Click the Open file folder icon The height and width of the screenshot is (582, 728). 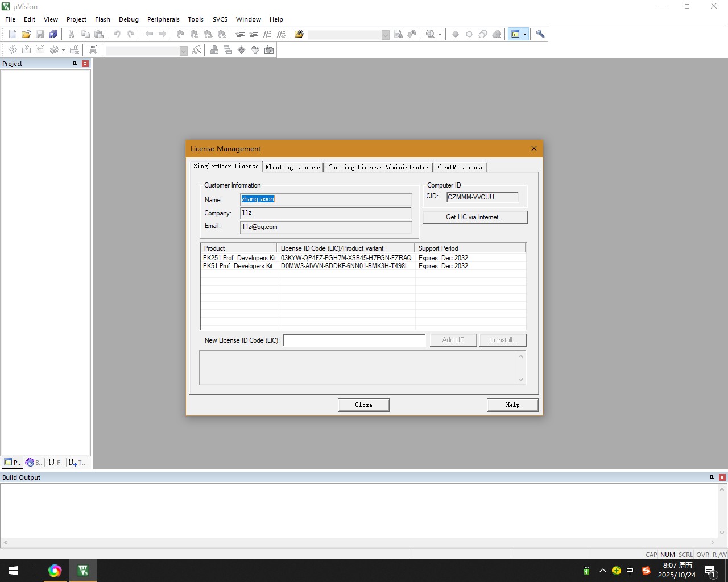pos(26,34)
